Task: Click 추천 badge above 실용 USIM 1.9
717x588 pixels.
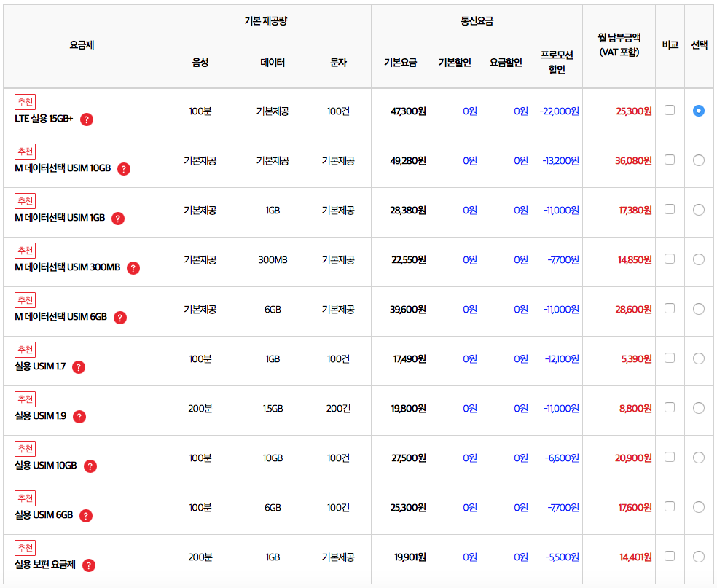Action: (26, 399)
